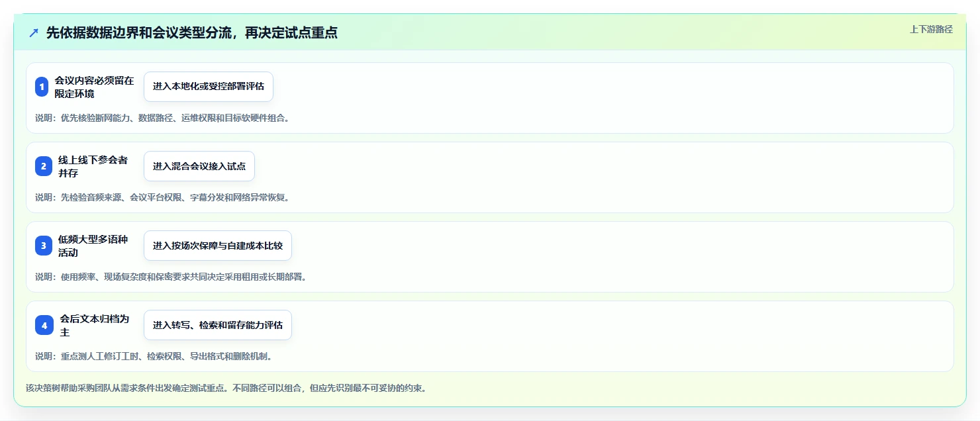This screenshot has height=421, width=980.
Task: Click condition text 线上线下参会者并存
Action: click(x=93, y=166)
